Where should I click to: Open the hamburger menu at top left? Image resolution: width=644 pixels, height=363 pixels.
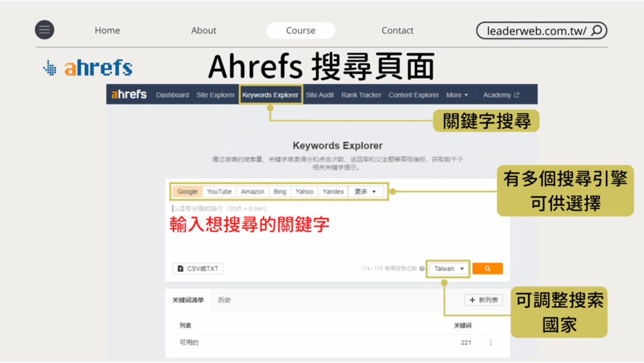44,30
